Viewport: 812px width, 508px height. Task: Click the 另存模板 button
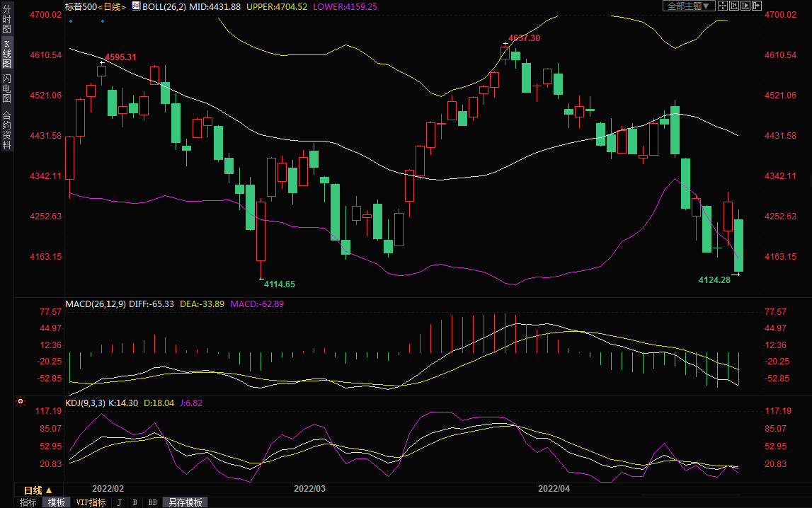pos(185,502)
